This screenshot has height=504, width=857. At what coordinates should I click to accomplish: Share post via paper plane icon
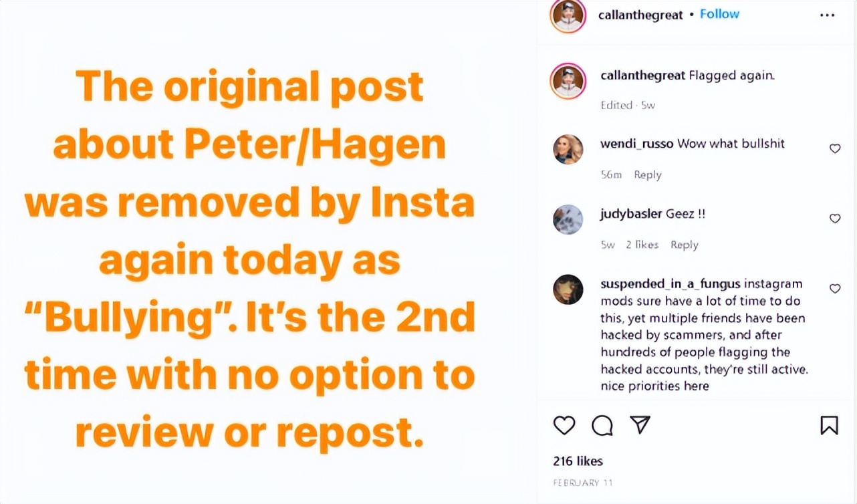(640, 425)
